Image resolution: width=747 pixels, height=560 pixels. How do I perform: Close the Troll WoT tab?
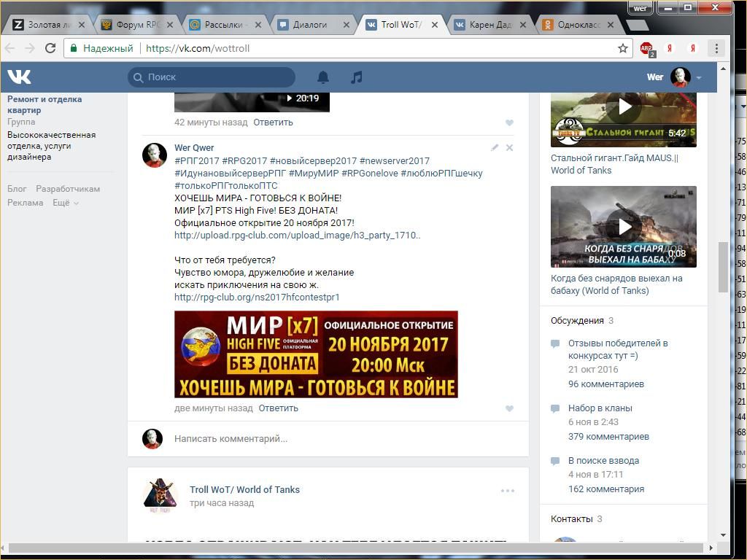pyautogui.click(x=435, y=25)
